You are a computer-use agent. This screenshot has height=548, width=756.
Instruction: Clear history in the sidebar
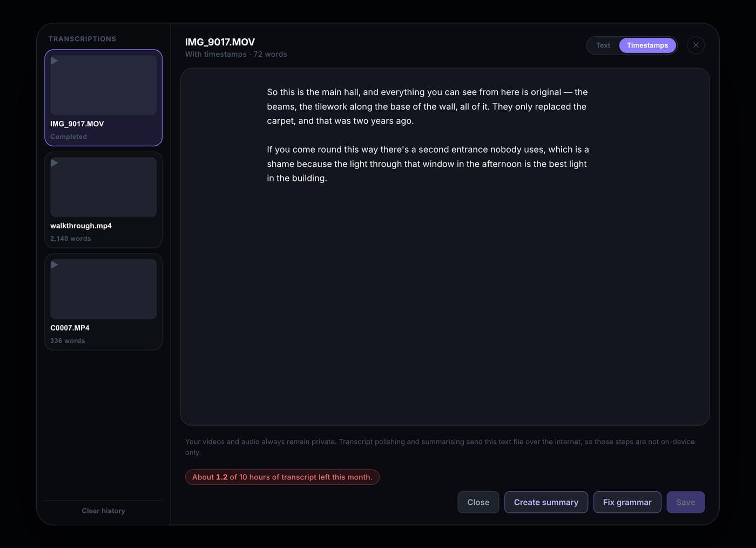click(x=103, y=511)
